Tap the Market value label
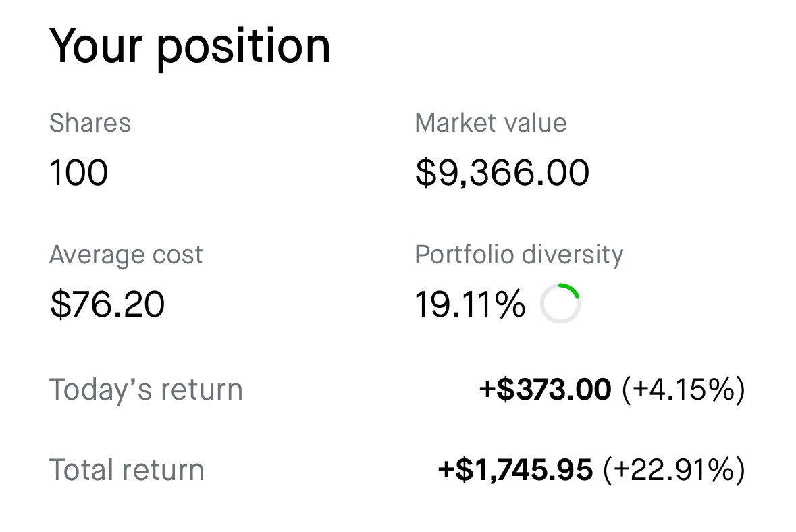 490,123
